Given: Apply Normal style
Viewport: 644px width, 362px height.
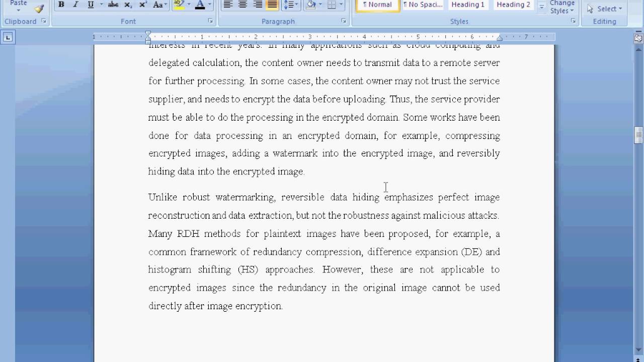Looking at the screenshot, I should [x=377, y=5].
